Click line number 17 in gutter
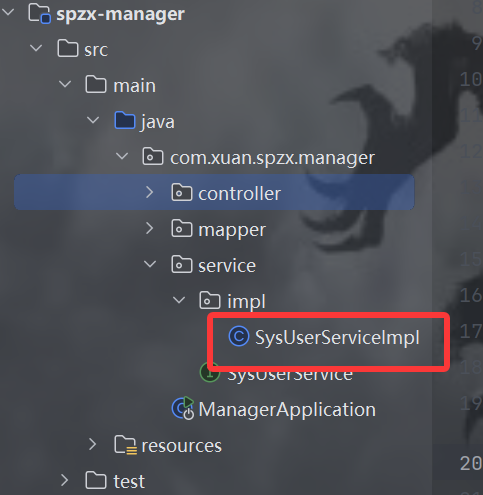The width and height of the screenshot is (483, 495). [471, 331]
